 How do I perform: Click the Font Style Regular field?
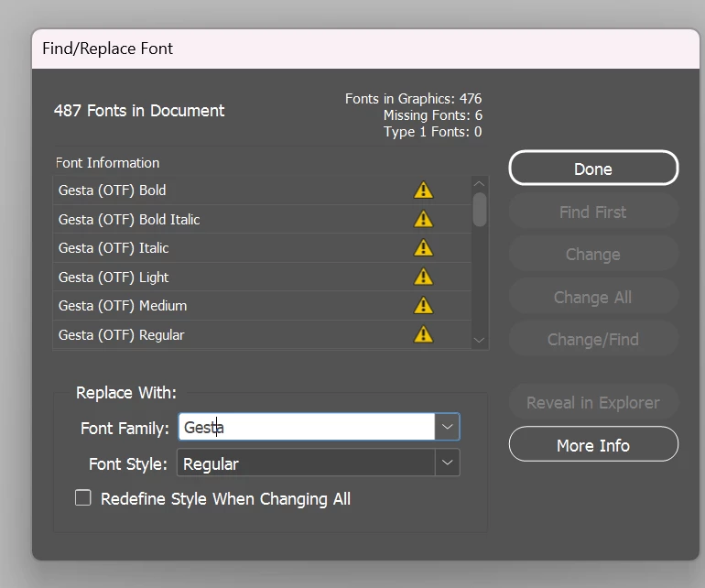tap(306, 463)
